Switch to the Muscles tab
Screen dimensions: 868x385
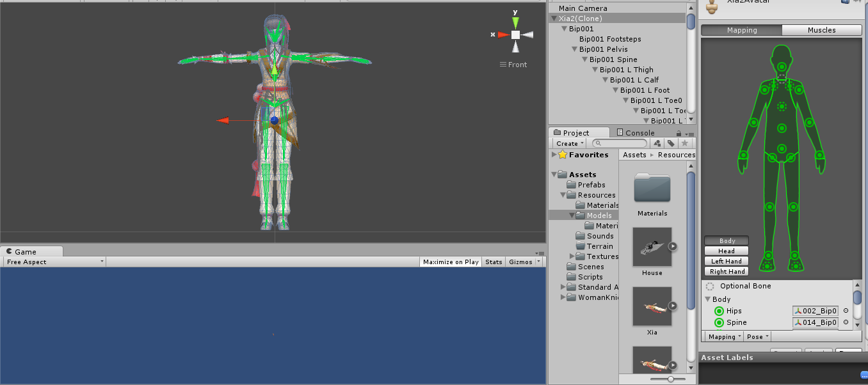822,30
